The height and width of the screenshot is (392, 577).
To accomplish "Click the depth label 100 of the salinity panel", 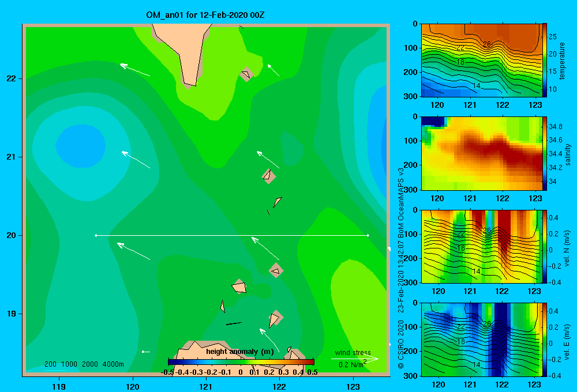I will 411,141.
